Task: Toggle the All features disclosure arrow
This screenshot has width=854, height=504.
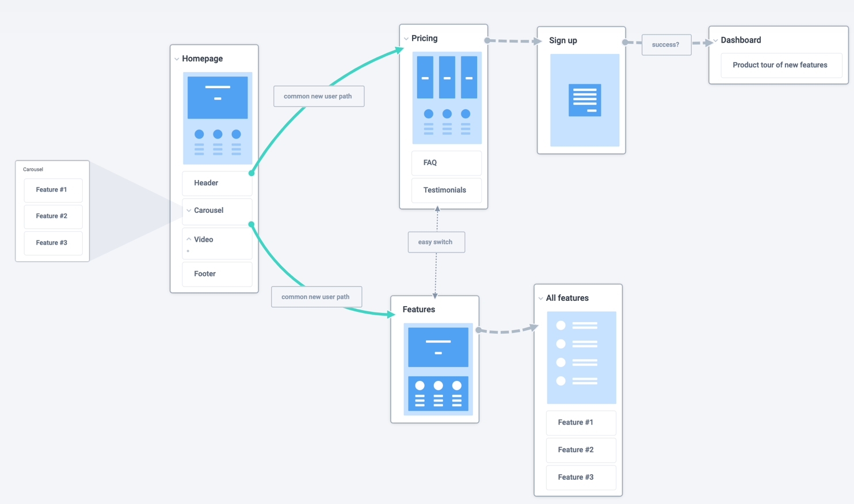Action: coord(540,297)
